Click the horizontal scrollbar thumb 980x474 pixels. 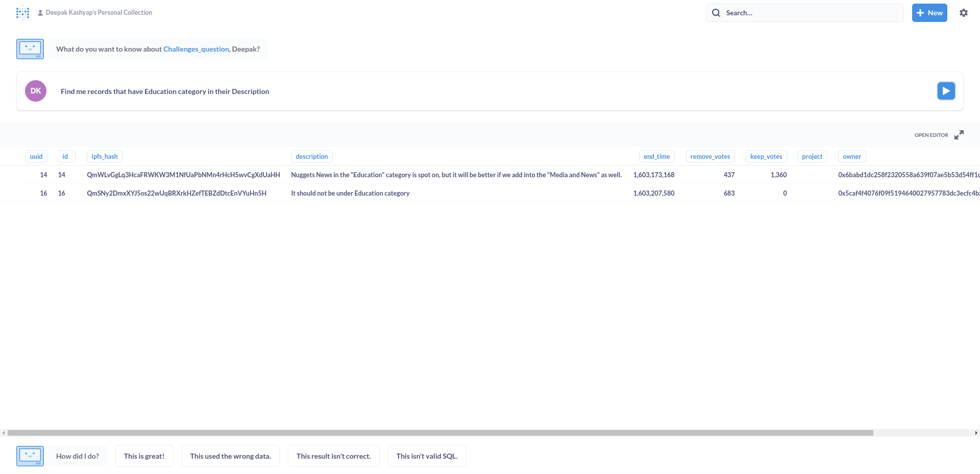(439, 433)
